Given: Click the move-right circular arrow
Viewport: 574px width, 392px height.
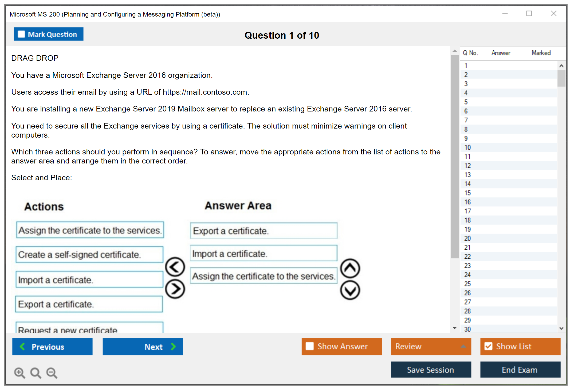Looking at the screenshot, I should (175, 289).
